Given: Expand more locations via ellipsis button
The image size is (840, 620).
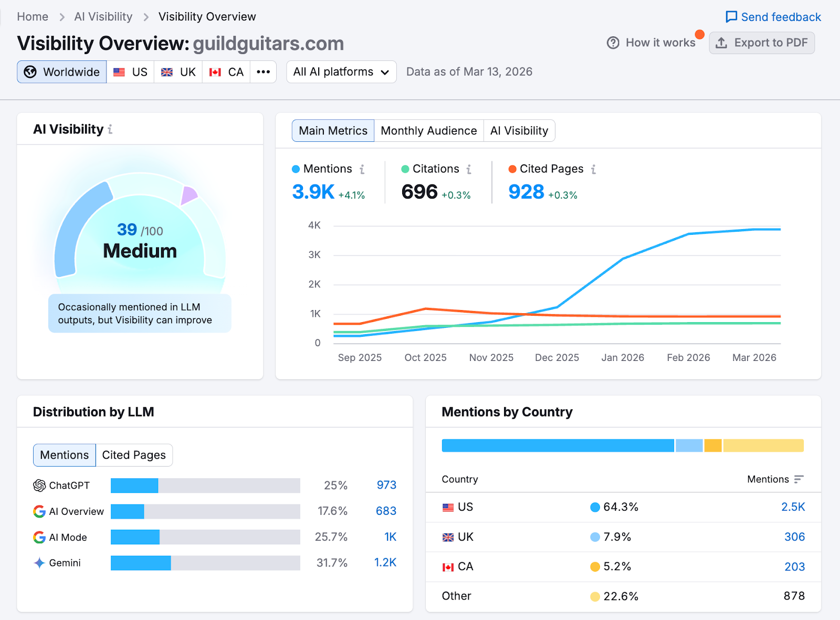Looking at the screenshot, I should click(x=263, y=71).
